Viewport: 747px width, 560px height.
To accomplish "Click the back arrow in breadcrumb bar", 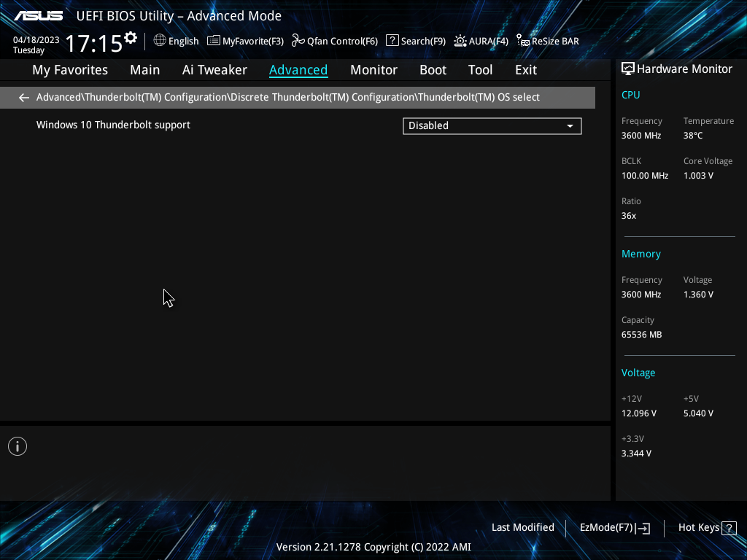I will (24, 98).
